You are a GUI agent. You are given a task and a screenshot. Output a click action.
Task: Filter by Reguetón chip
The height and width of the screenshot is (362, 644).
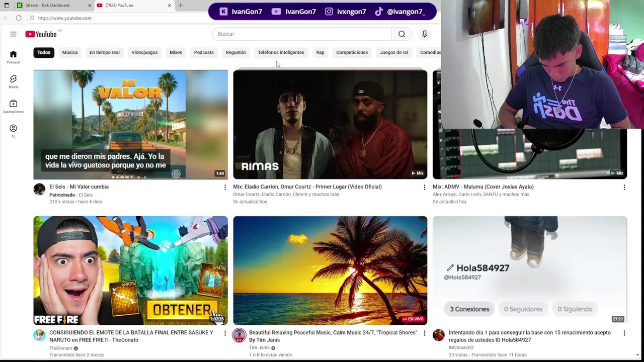click(235, 52)
